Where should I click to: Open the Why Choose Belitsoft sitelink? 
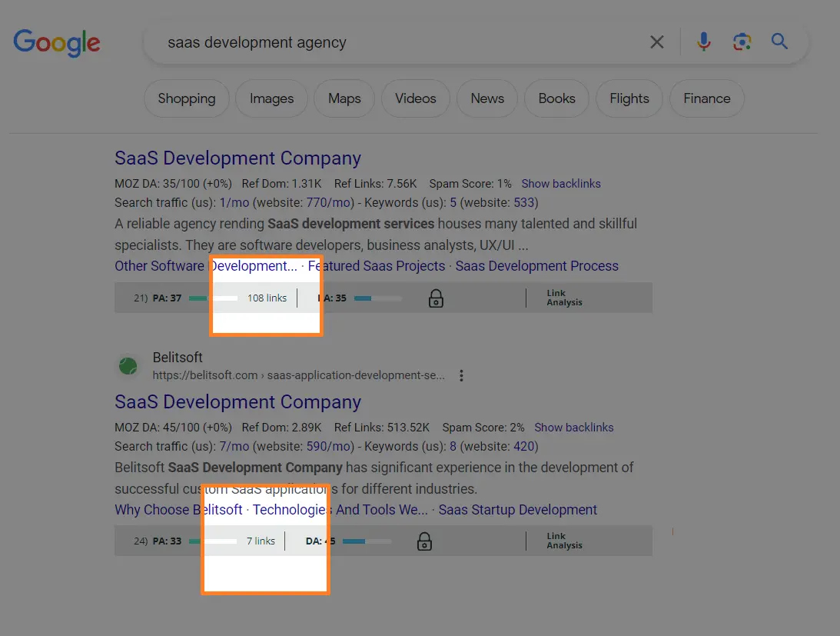pos(178,510)
